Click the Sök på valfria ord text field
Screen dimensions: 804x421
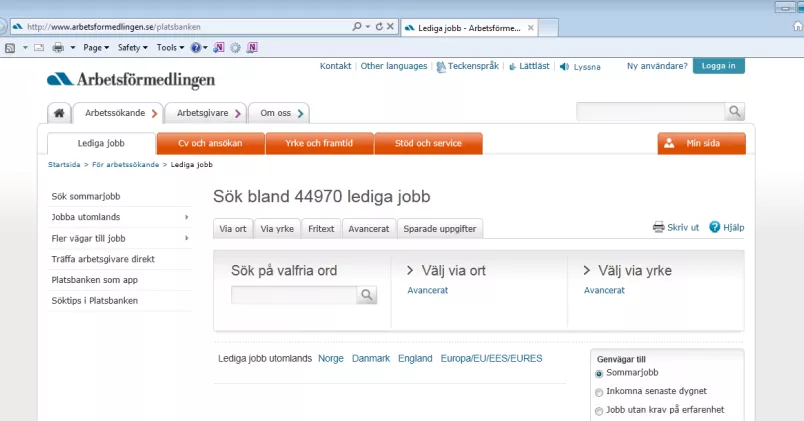coord(294,295)
